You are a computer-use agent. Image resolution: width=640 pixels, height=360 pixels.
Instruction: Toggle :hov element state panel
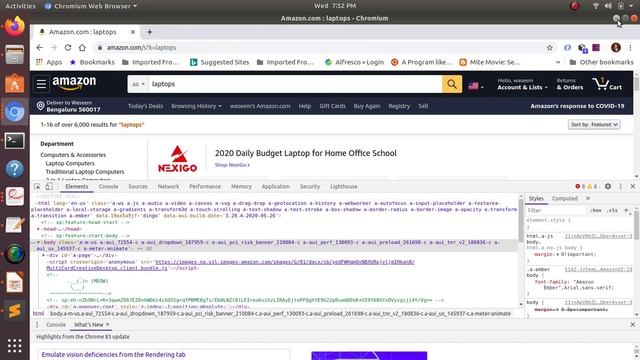point(596,210)
